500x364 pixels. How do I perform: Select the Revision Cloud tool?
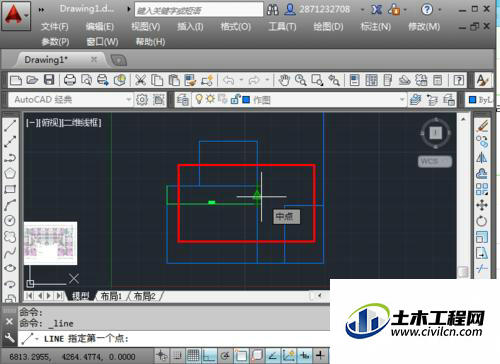click(10, 237)
